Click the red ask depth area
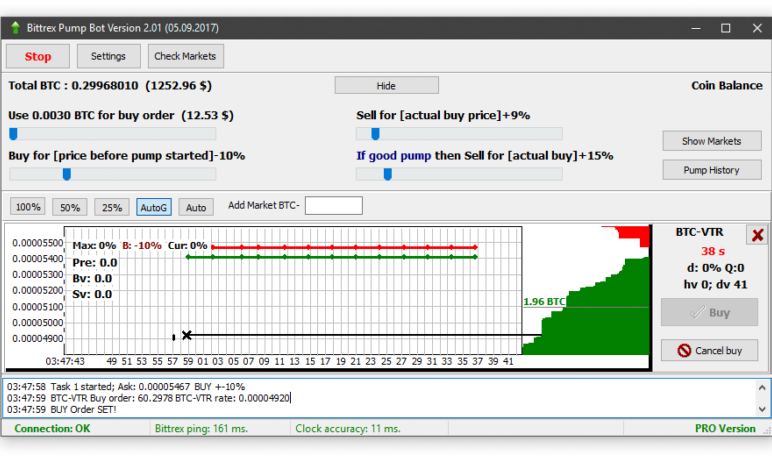This screenshot has height=462, width=772. [x=635, y=233]
